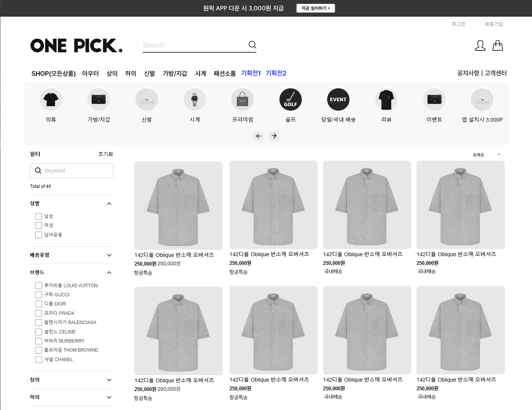Click the search magnifier icon in the header
Screen dimensions: 532x410
point(252,45)
